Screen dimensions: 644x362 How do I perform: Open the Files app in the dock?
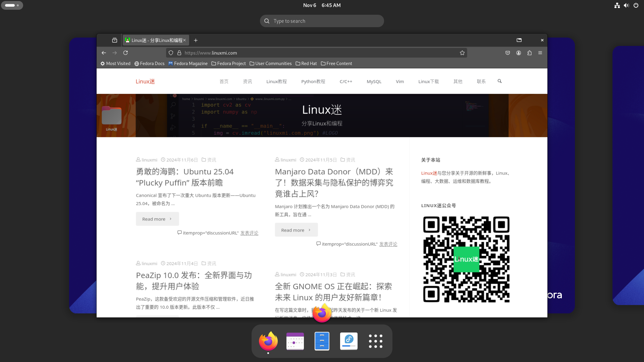coord(322,341)
